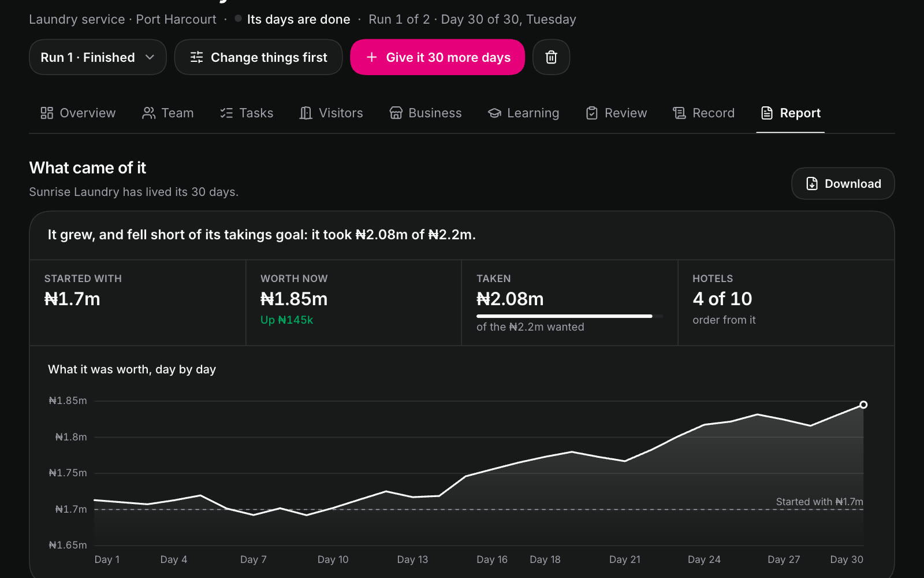This screenshot has height=578, width=924.
Task: Click the download file icon
Action: click(x=812, y=184)
